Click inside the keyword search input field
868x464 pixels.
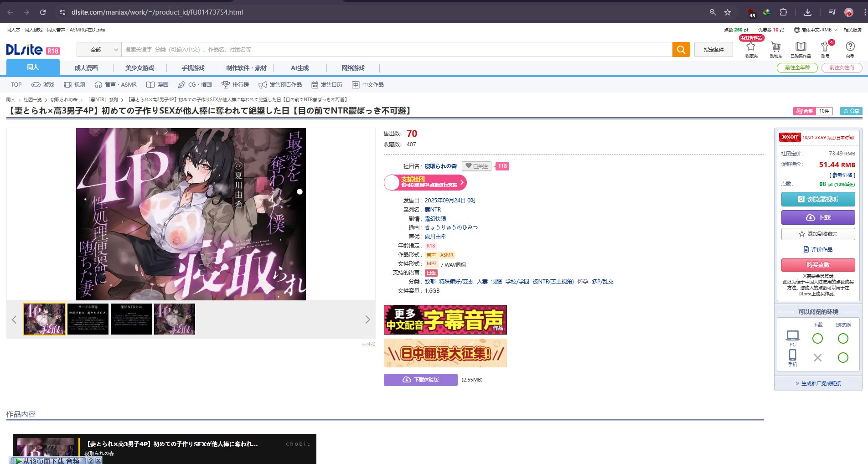point(397,50)
